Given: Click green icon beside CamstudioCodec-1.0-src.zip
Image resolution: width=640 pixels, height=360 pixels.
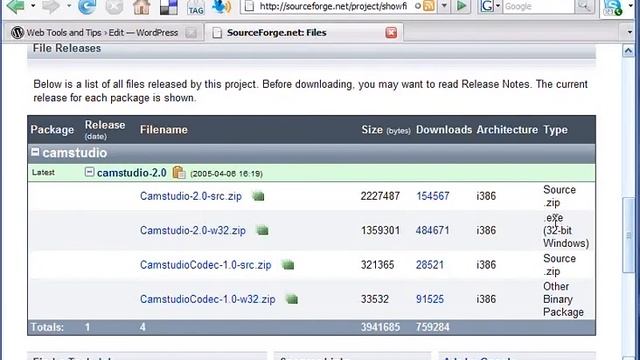Looking at the screenshot, I should tap(288, 265).
